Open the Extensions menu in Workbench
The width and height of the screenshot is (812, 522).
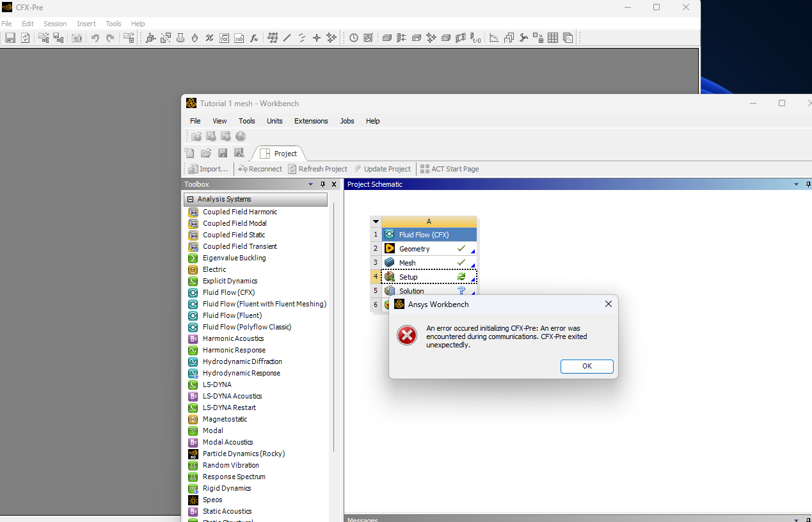point(311,121)
